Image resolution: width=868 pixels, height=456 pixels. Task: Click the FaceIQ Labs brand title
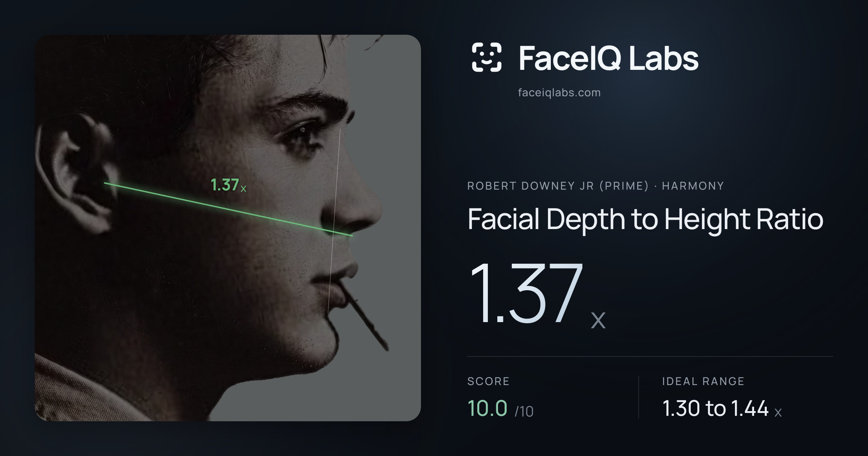click(609, 58)
